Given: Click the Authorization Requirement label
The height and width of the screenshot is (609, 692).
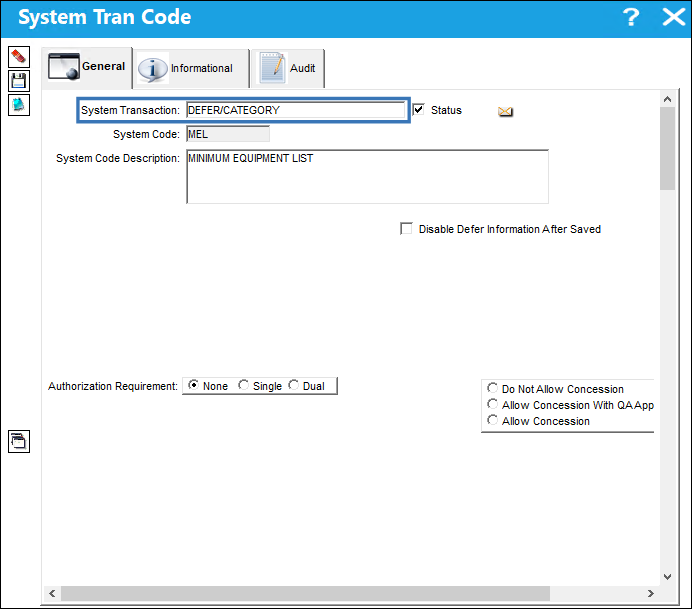Looking at the screenshot, I should coord(113,386).
